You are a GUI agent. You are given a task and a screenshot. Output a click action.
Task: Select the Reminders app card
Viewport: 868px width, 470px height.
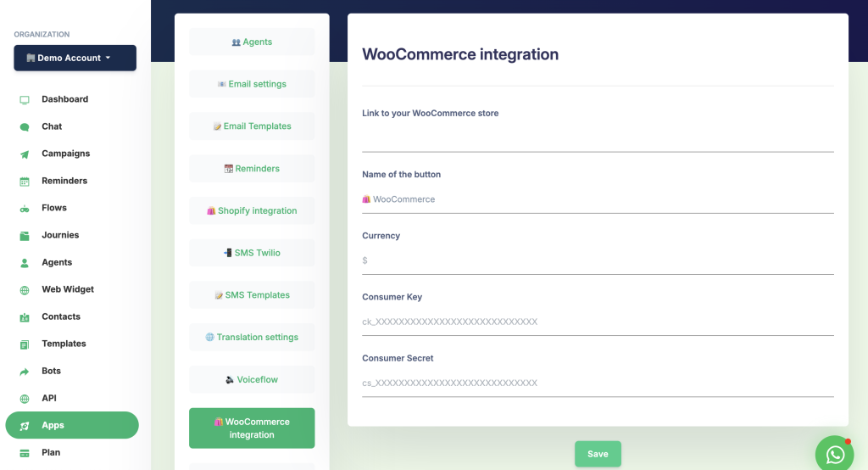point(252,169)
